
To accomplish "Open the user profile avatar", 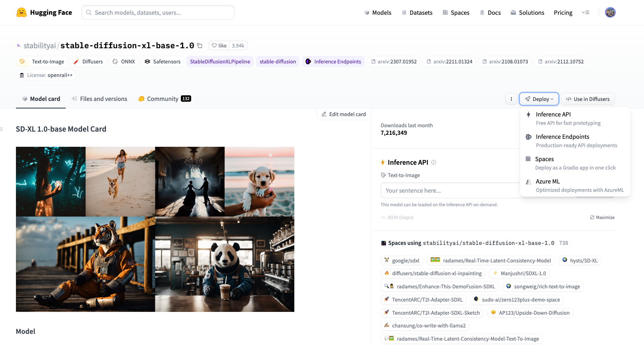I will (x=610, y=12).
